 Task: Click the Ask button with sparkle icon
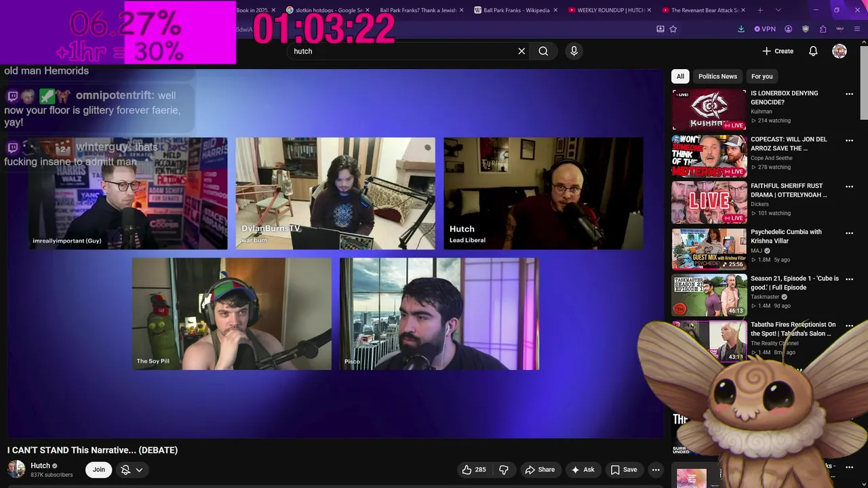pyautogui.click(x=583, y=470)
